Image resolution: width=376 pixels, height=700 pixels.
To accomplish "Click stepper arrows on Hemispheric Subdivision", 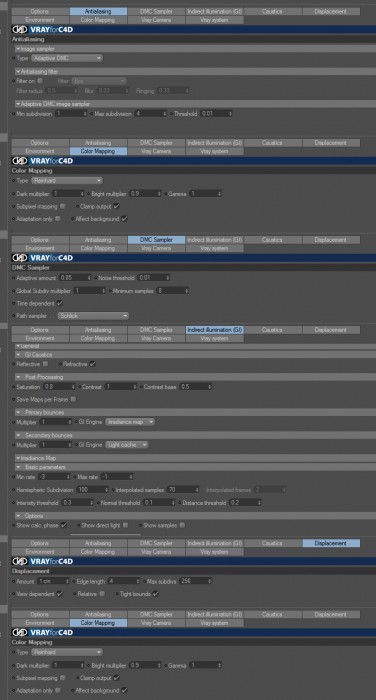I will click(106, 490).
